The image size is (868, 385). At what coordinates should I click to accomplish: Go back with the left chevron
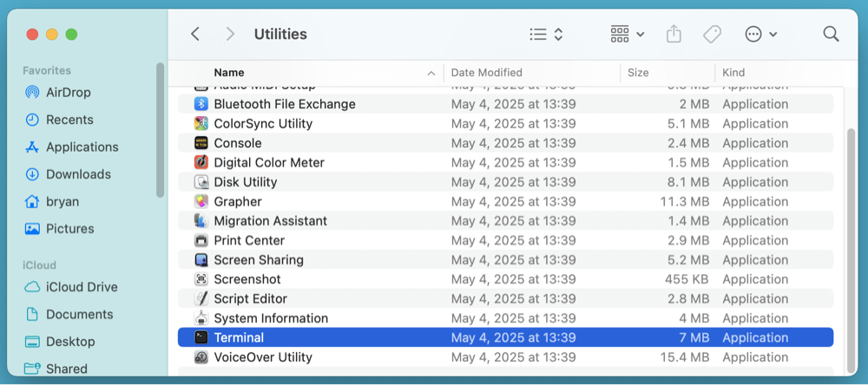click(x=195, y=34)
